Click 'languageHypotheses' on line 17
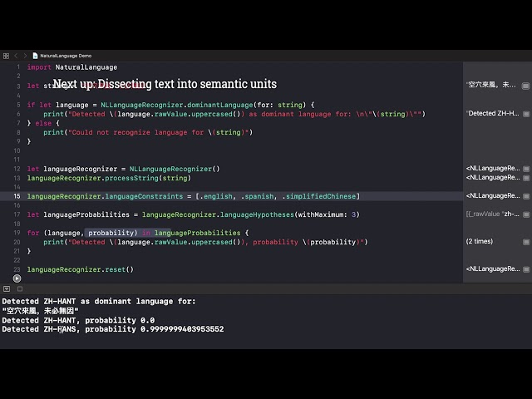532x399 pixels. pos(257,214)
